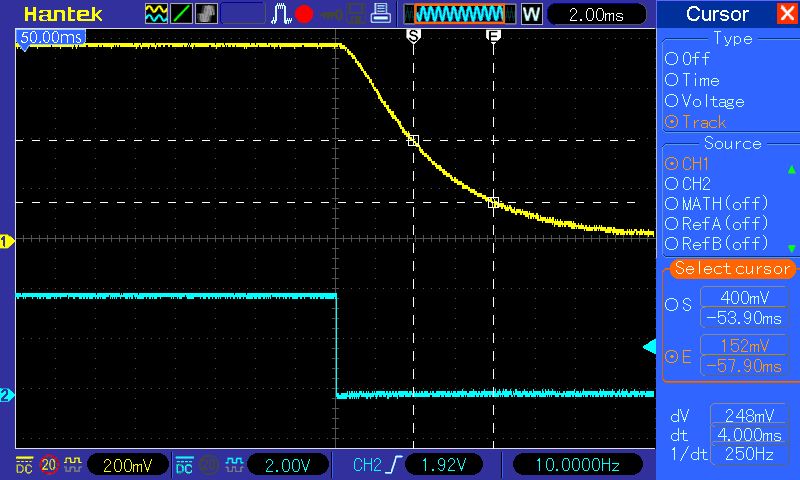Click CH1 DC coupling icon
Viewport: 800px width, 480px height.
pyautogui.click(x=24, y=465)
